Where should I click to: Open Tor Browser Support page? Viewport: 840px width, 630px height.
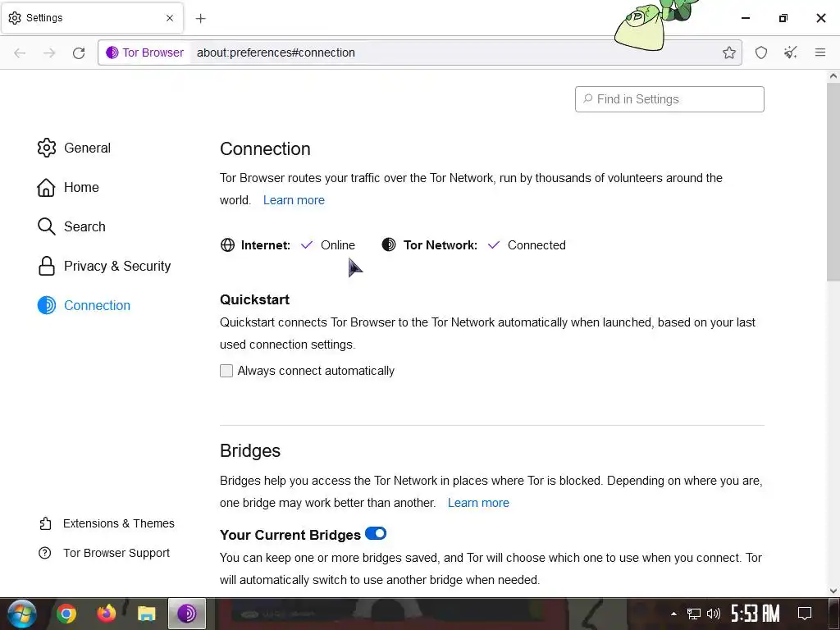tap(104, 553)
